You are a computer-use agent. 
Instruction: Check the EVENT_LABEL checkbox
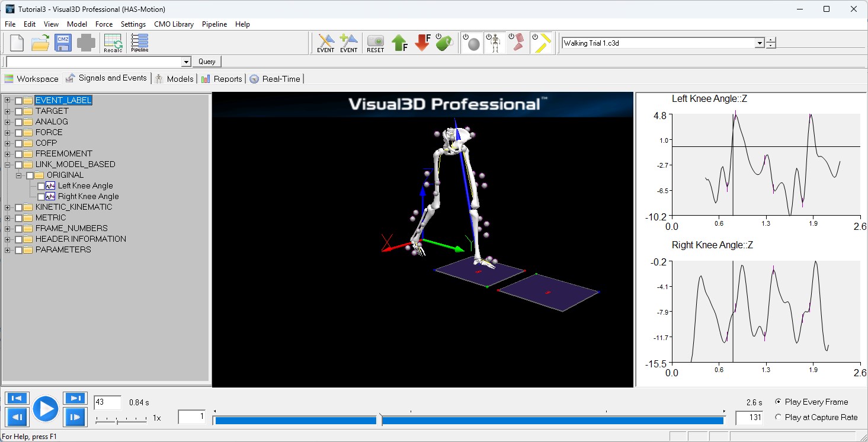pos(18,101)
